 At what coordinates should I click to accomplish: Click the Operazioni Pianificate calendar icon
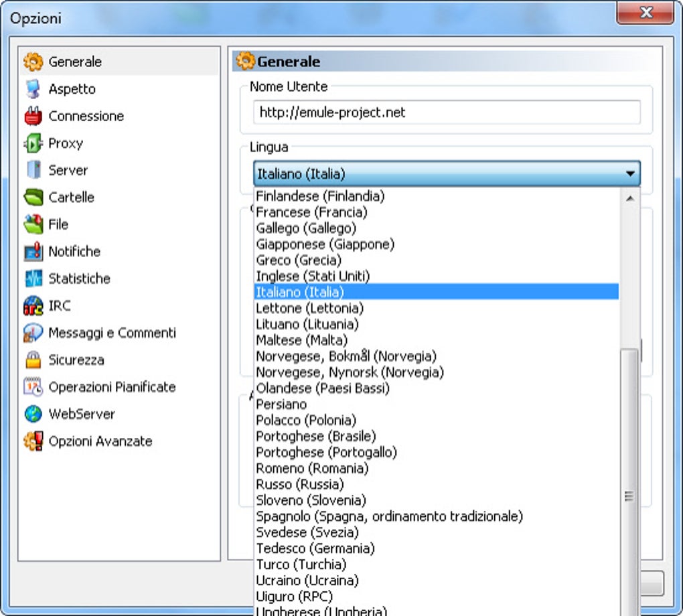coord(33,387)
